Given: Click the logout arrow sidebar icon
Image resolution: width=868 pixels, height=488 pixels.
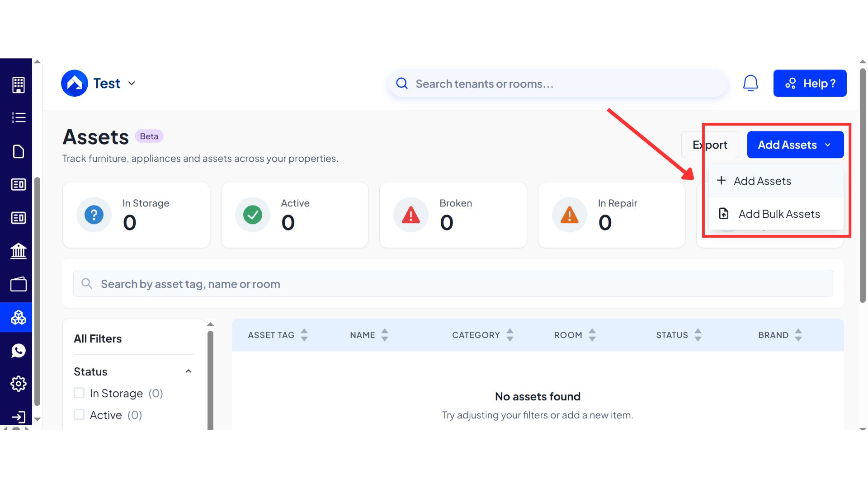Looking at the screenshot, I should tap(18, 417).
